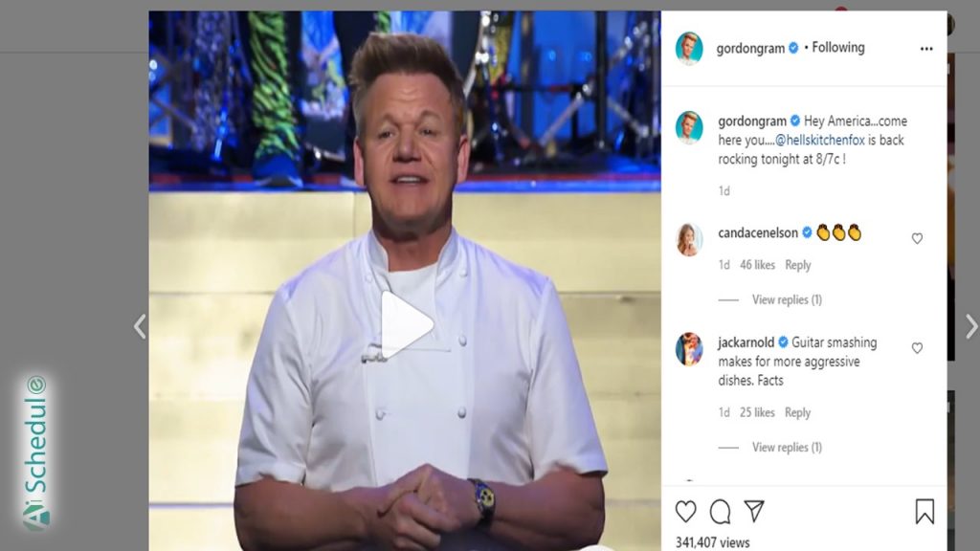Open three-dot more options menu
Image resolution: width=980 pixels, height=551 pixels.
click(926, 49)
